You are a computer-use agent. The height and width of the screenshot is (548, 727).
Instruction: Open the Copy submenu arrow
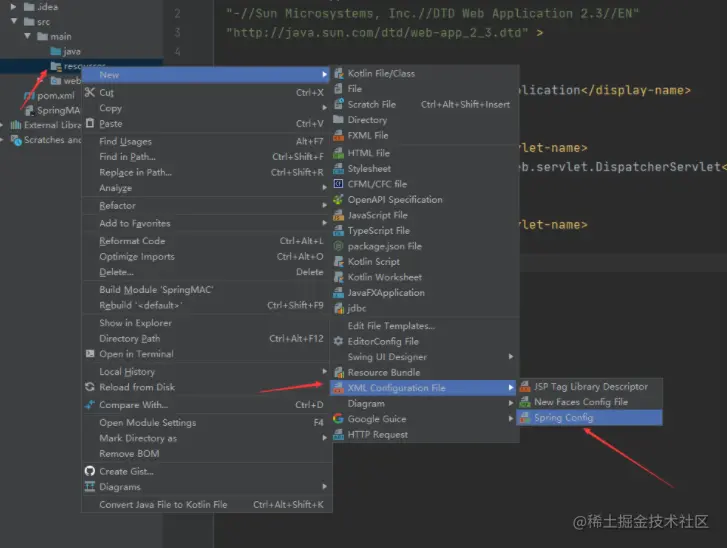(325, 108)
